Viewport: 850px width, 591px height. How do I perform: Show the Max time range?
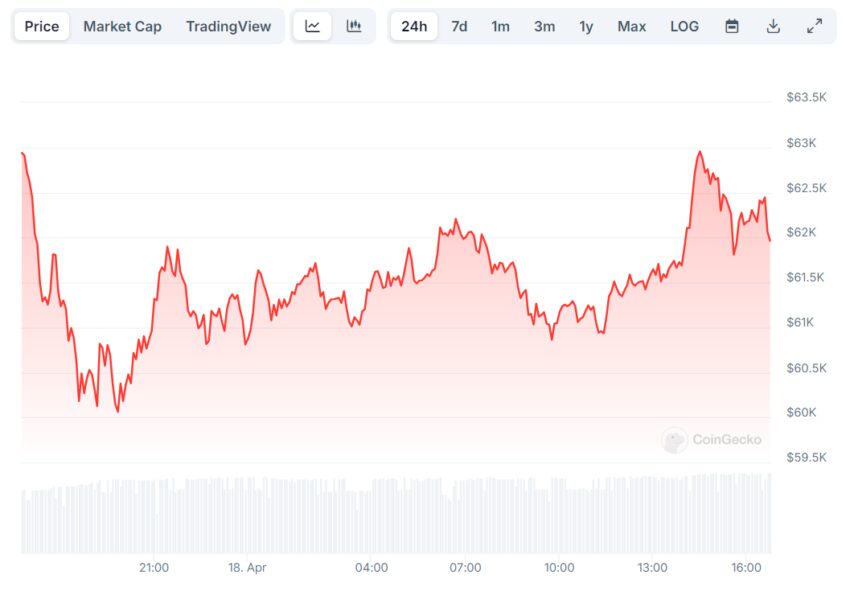[632, 26]
